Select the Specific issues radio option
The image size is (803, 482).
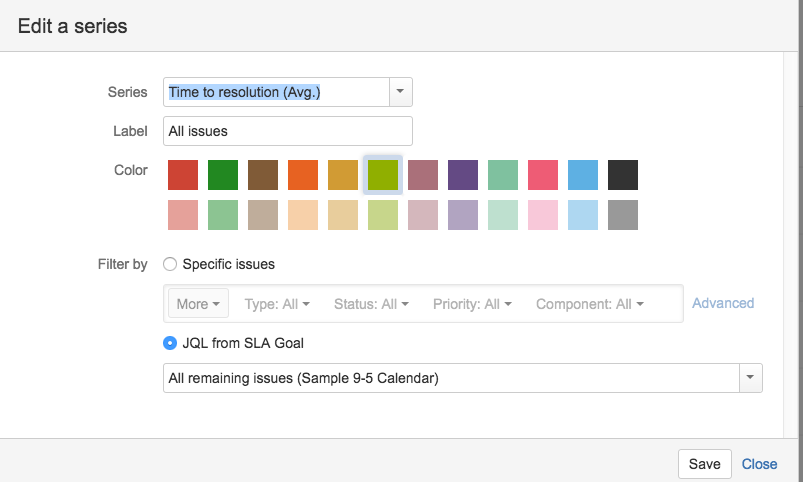170,265
